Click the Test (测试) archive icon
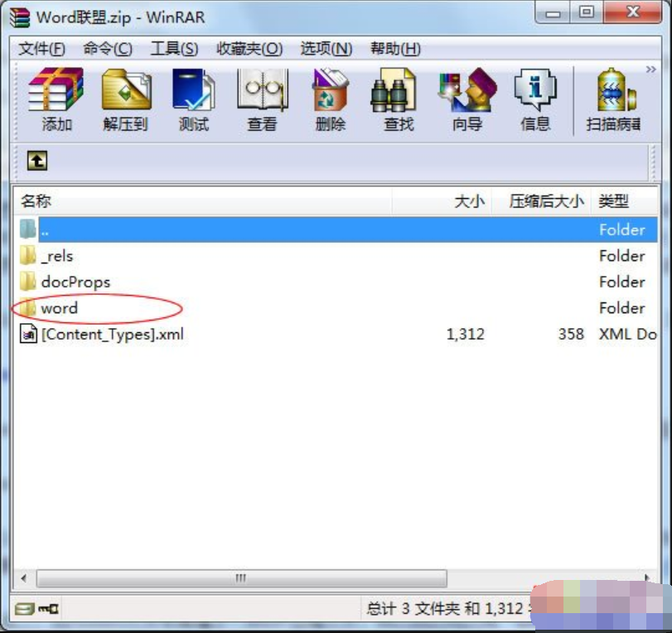672x633 pixels. point(193,99)
